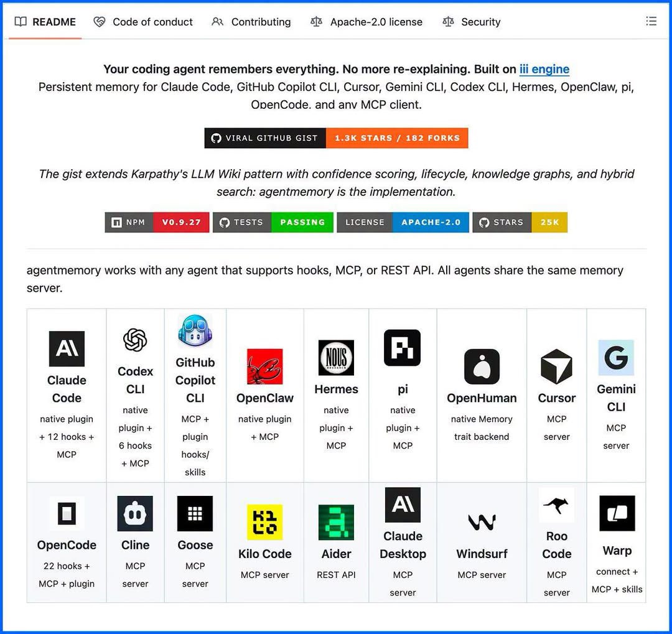Screen dimensions: 672x634
Task: Click the Cline robot logo
Action: coord(135,513)
